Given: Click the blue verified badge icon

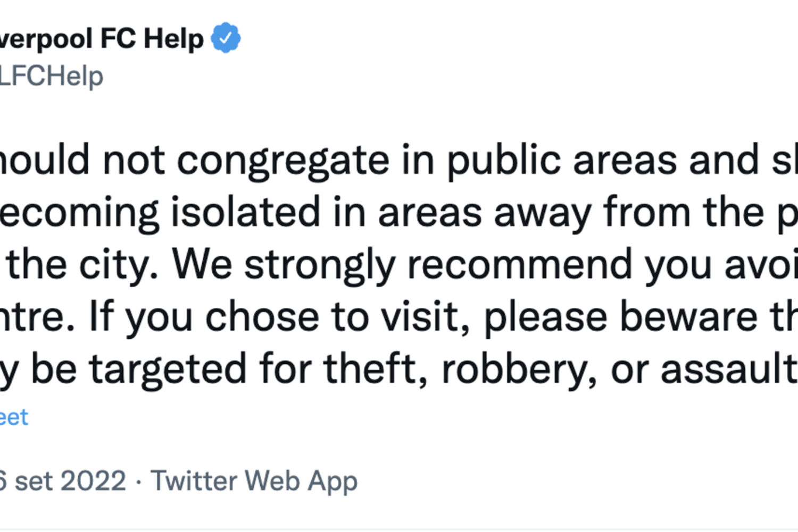Looking at the screenshot, I should click(226, 38).
